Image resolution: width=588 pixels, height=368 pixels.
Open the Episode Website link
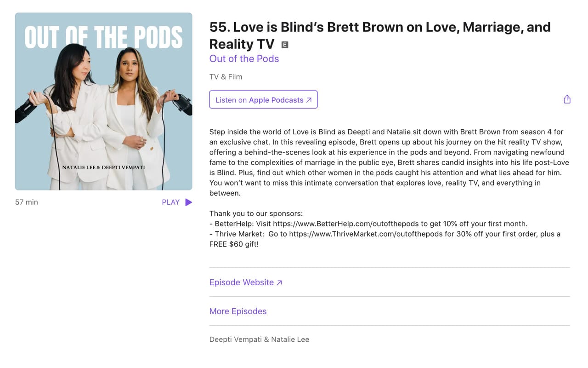click(241, 282)
